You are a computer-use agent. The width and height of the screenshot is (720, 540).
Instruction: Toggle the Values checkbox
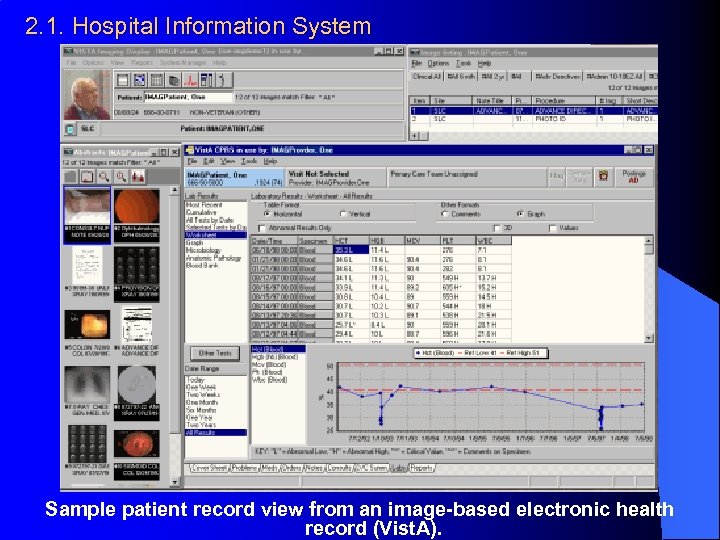(552, 228)
